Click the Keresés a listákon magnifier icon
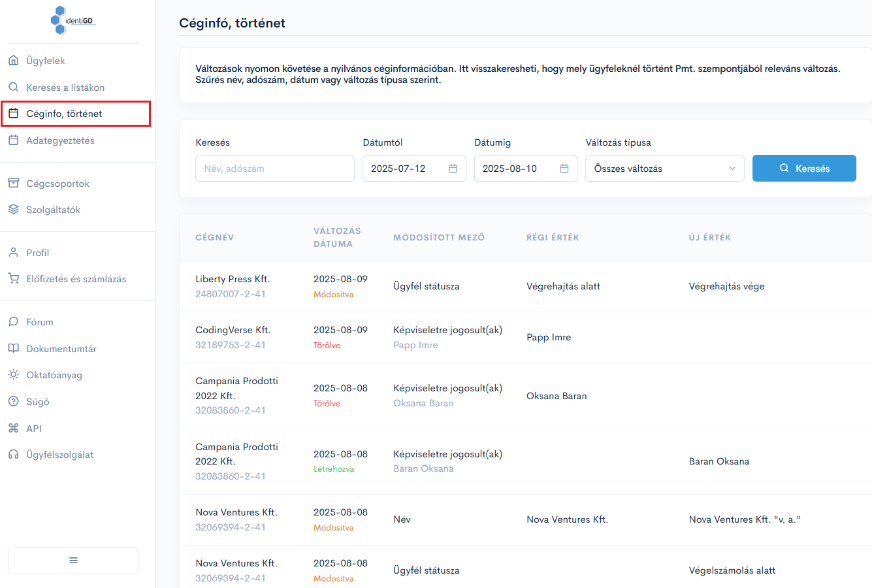Image resolution: width=872 pixels, height=588 pixels. click(13, 87)
